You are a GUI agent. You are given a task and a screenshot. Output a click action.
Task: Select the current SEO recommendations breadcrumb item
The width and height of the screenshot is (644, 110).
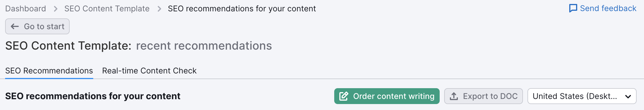click(242, 9)
